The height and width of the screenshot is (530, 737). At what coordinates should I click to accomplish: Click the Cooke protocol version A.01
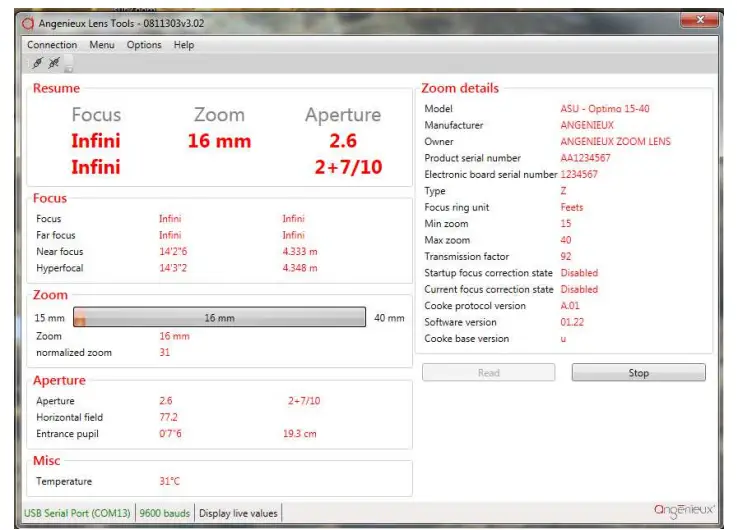point(570,306)
